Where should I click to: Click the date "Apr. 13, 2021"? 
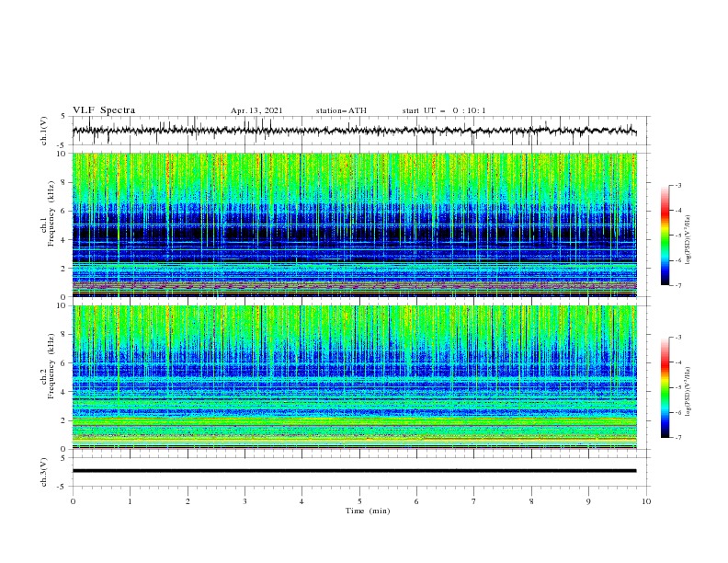[256, 110]
